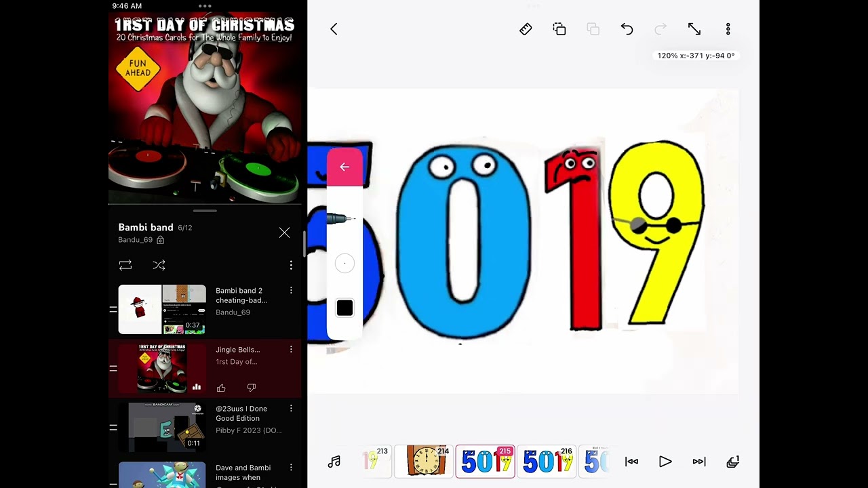This screenshot has height=488, width=868.
Task: Select frame 214 clock thumbnail
Action: pyautogui.click(x=424, y=462)
